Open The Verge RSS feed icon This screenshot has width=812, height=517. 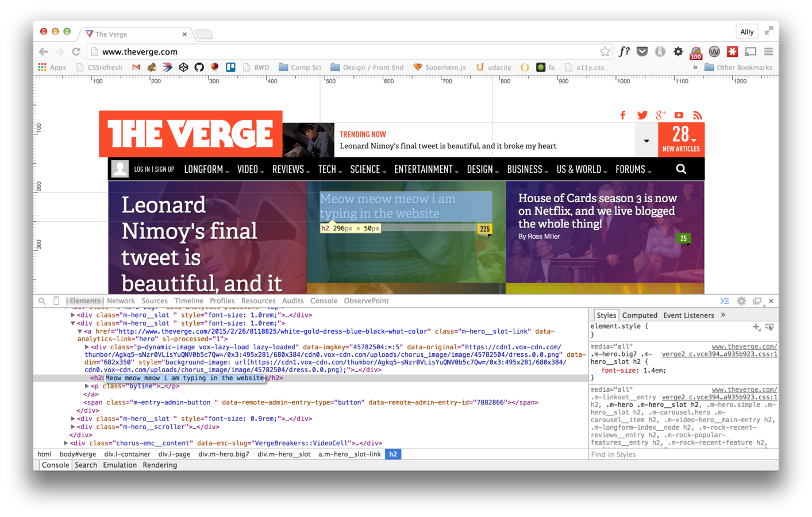[697, 115]
